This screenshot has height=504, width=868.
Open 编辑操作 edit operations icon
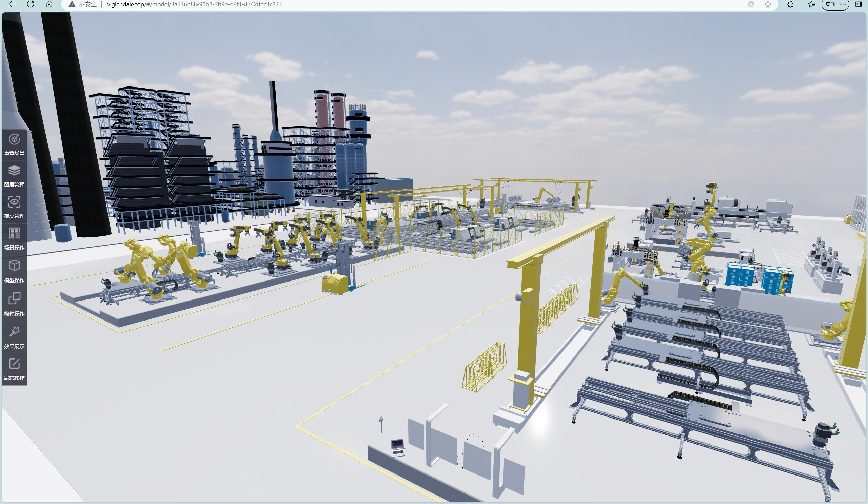click(14, 364)
